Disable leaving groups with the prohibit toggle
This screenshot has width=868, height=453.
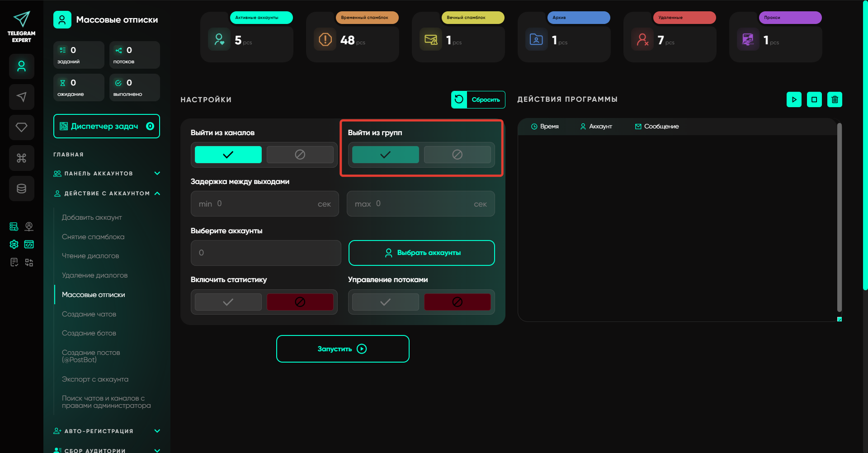tap(457, 155)
